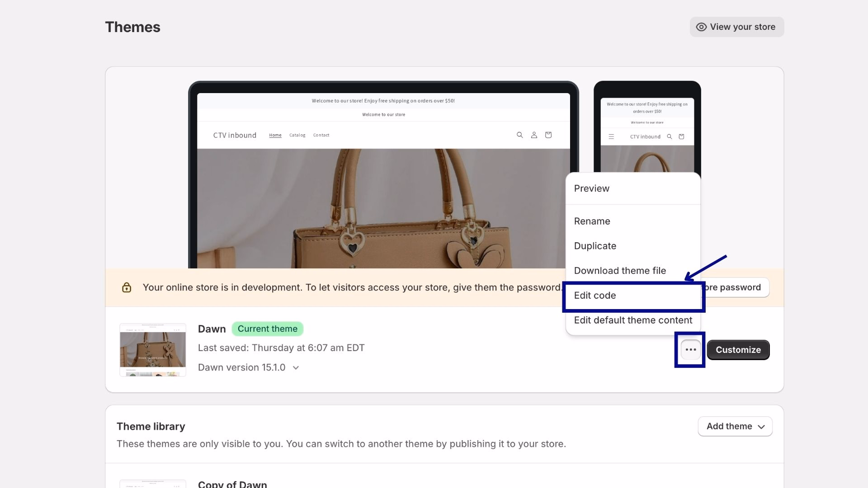Click Last saved Thursday timestamp text
The width and height of the screenshot is (868, 488).
click(x=281, y=348)
